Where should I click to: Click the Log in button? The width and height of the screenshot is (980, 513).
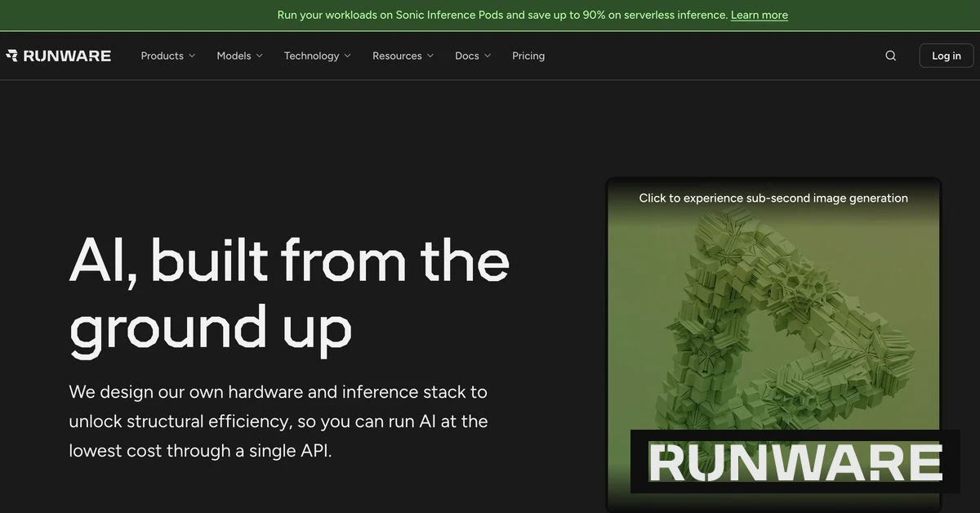[947, 56]
